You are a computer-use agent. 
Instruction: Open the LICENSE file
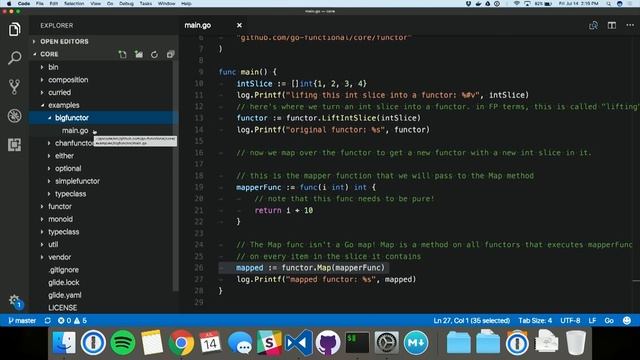coord(62,307)
